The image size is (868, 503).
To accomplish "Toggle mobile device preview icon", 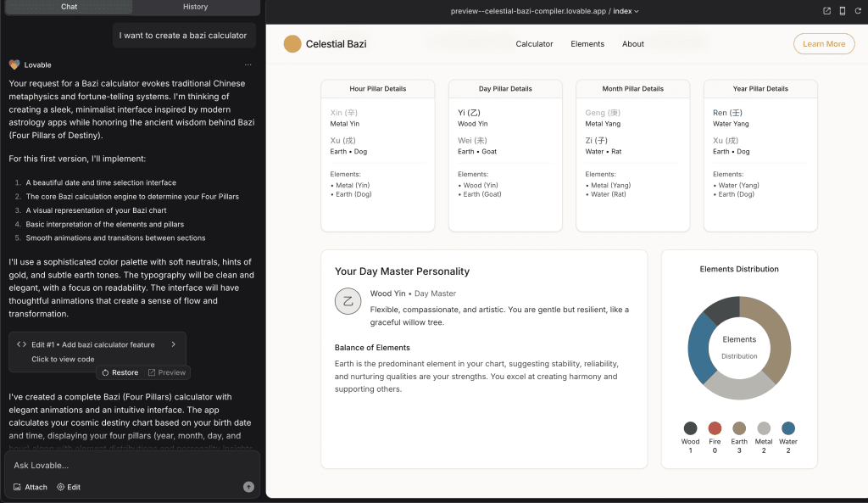I will pyautogui.click(x=842, y=11).
